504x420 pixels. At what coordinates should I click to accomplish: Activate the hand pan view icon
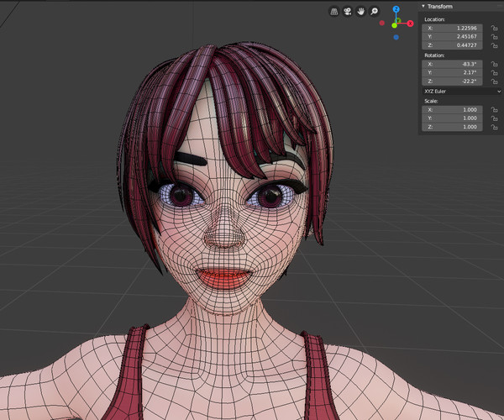[x=361, y=12]
